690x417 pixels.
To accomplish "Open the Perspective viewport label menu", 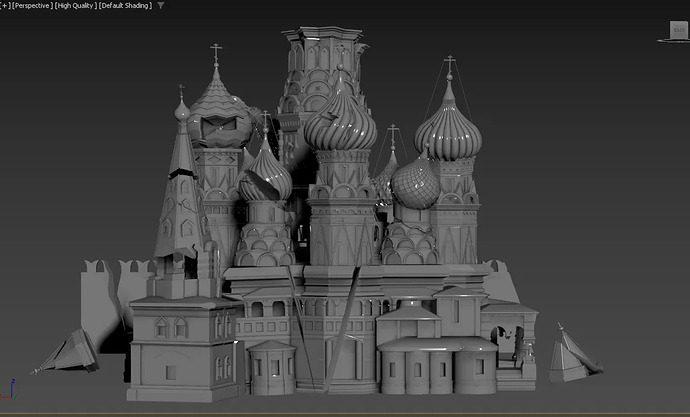I will tap(33, 6).
